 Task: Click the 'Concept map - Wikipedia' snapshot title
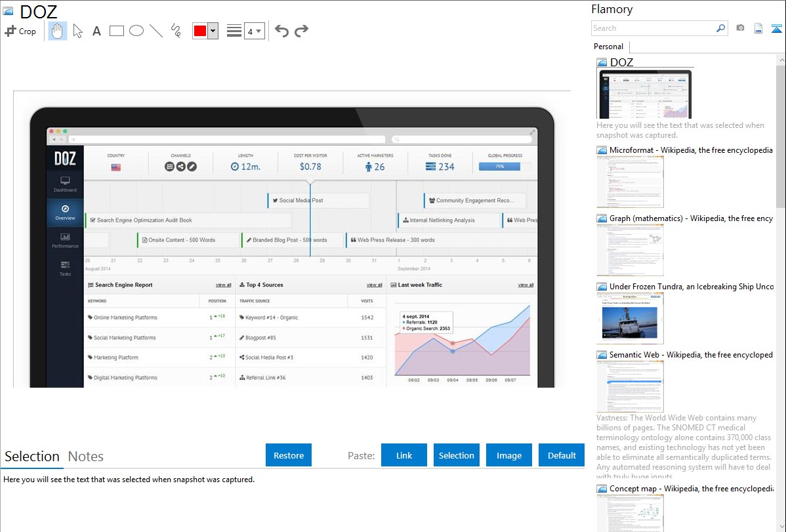(692, 488)
